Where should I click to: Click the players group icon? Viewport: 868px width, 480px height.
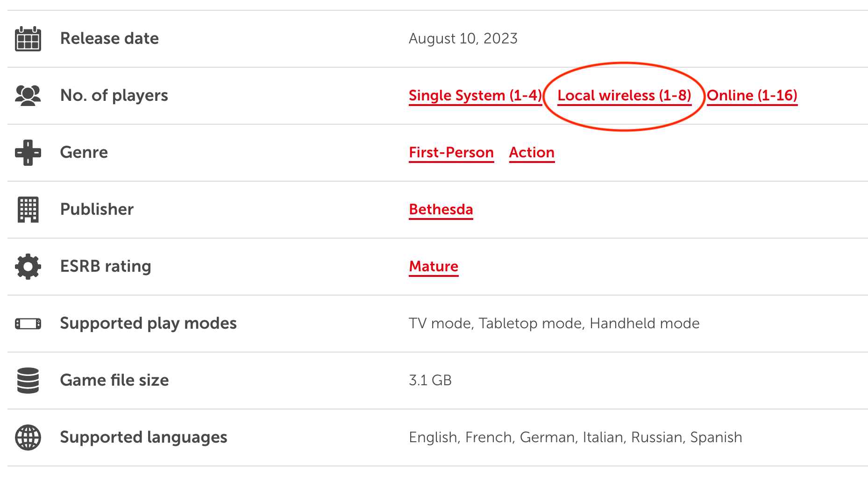[x=28, y=96]
